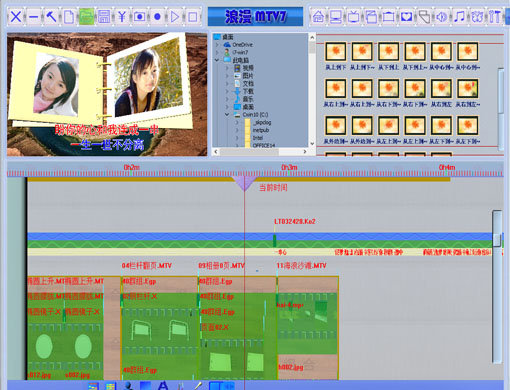Image resolution: width=510 pixels, height=390 pixels.
Task: Open the music note panel
Action: 459,16
